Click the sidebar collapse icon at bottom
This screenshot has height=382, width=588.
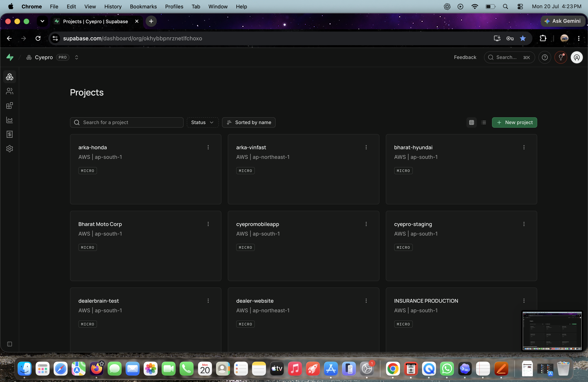[10, 344]
